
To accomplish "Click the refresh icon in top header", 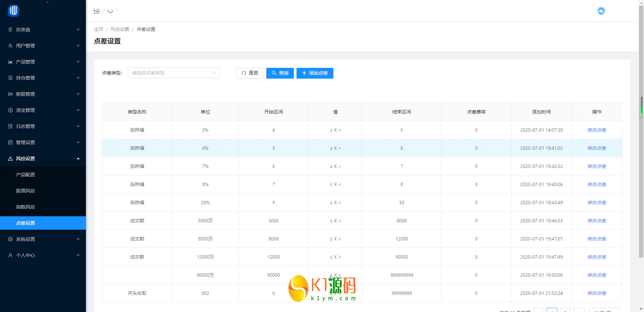I will click(x=110, y=11).
